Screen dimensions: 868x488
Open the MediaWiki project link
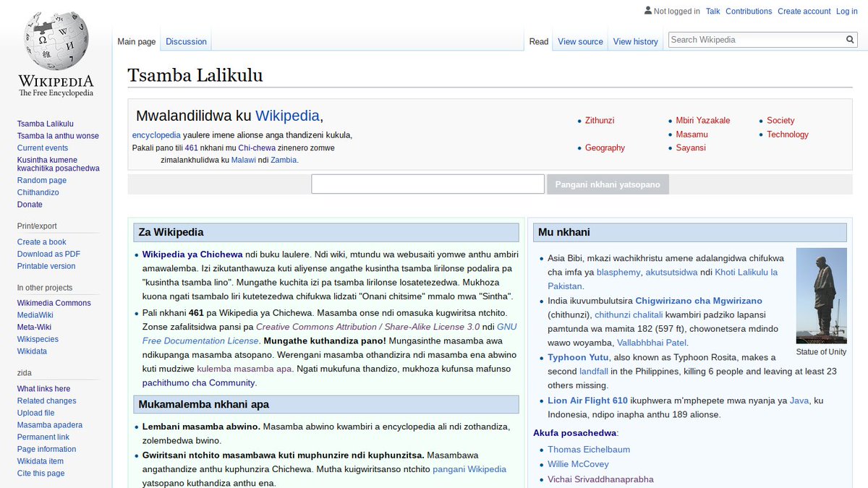coord(35,315)
